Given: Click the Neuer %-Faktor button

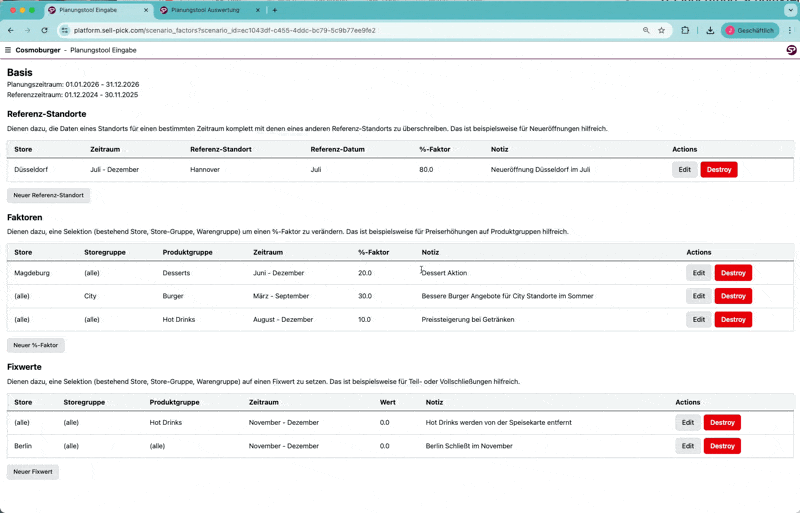Looking at the screenshot, I should click(x=36, y=345).
